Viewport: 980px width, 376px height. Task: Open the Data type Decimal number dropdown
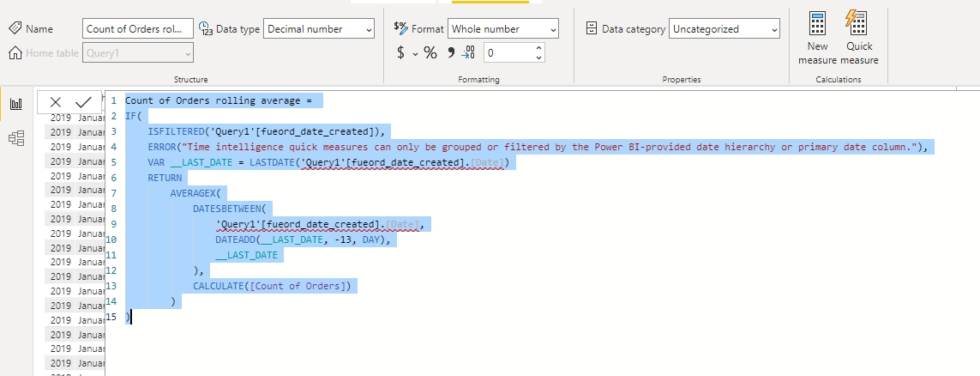tap(319, 29)
